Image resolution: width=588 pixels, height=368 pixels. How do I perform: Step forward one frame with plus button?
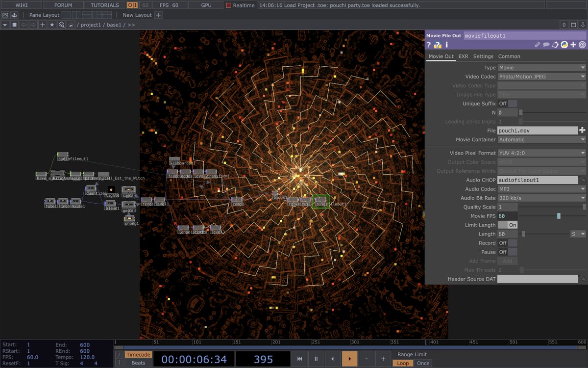point(383,359)
